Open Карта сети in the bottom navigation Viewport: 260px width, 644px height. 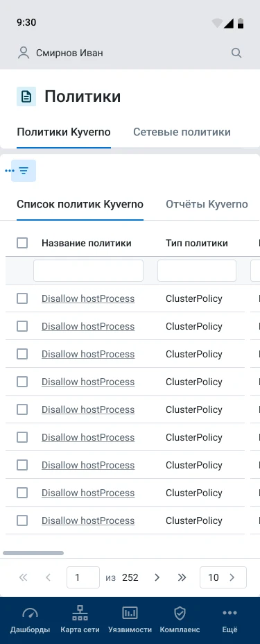coord(80,620)
